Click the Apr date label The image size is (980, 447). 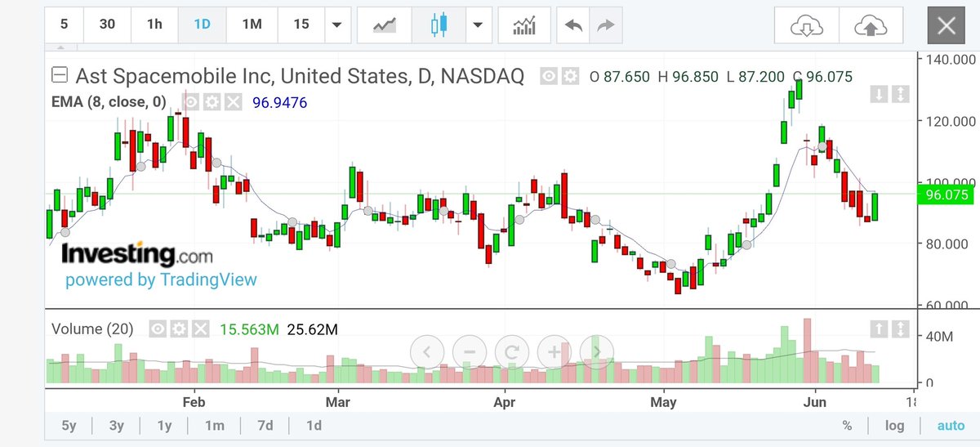pyautogui.click(x=504, y=402)
